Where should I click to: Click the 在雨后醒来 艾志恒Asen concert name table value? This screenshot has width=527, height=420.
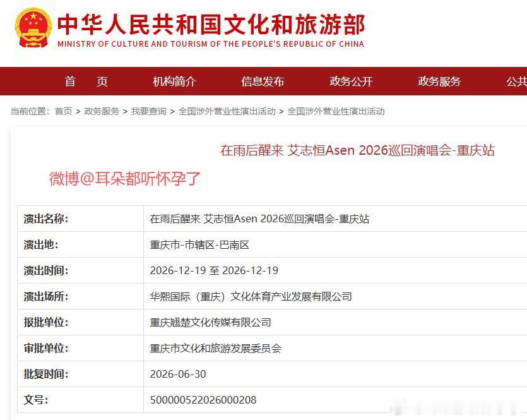click(259, 219)
